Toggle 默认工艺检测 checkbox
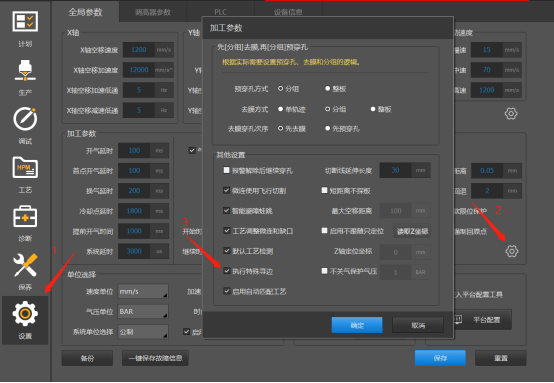554x383 pixels. (226, 251)
